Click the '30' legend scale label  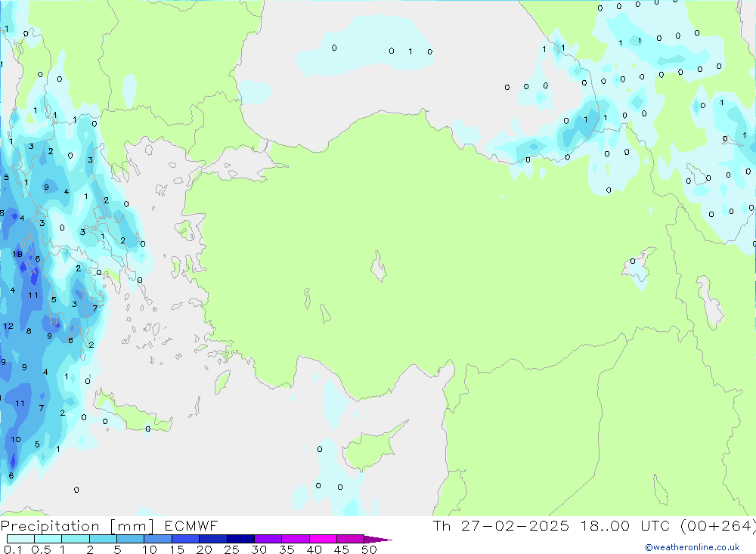coord(259,549)
